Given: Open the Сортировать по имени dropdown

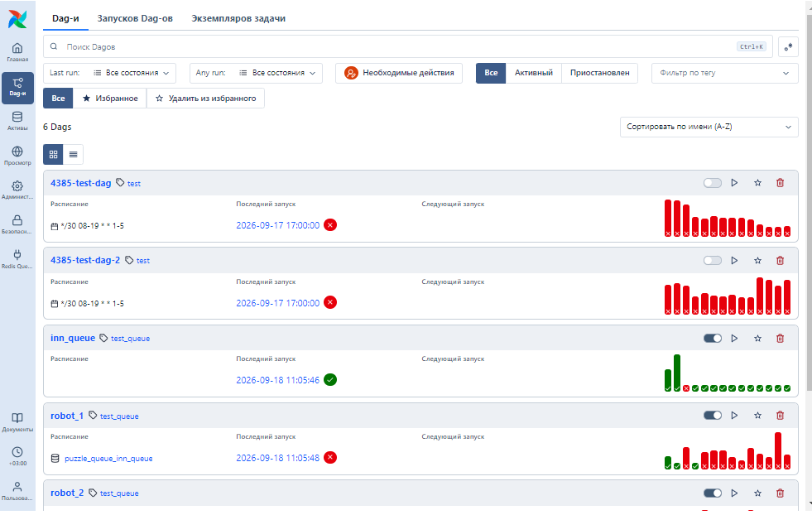Looking at the screenshot, I should pyautogui.click(x=709, y=127).
